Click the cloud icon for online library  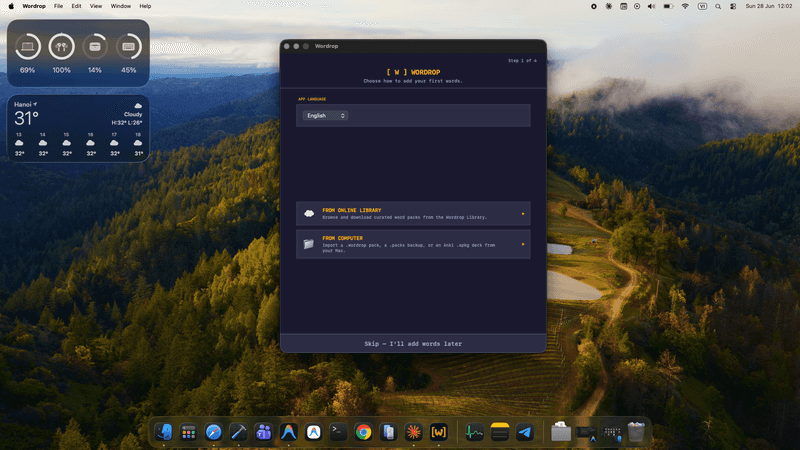(x=309, y=213)
